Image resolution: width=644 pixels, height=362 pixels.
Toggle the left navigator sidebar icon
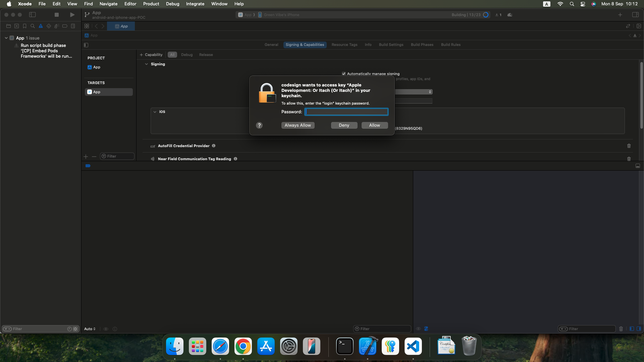coord(33,15)
